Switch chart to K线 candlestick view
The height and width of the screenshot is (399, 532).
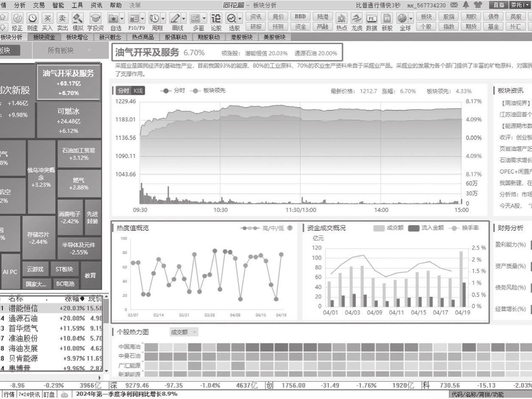pos(138,90)
